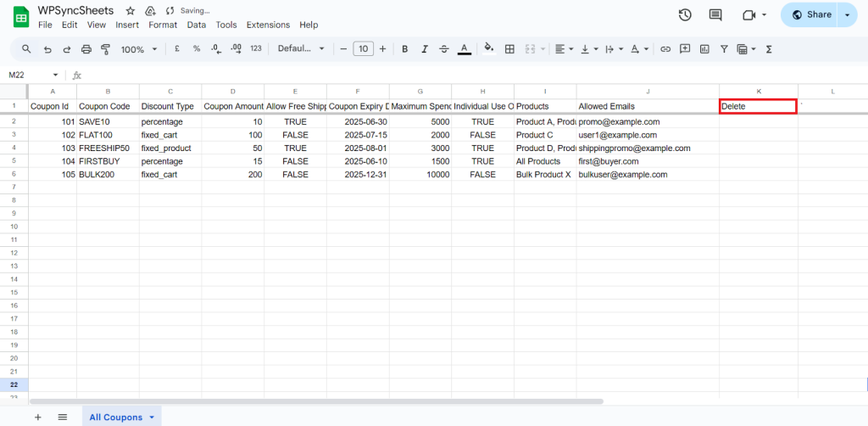Add a new sheet with plus icon

tap(37, 418)
